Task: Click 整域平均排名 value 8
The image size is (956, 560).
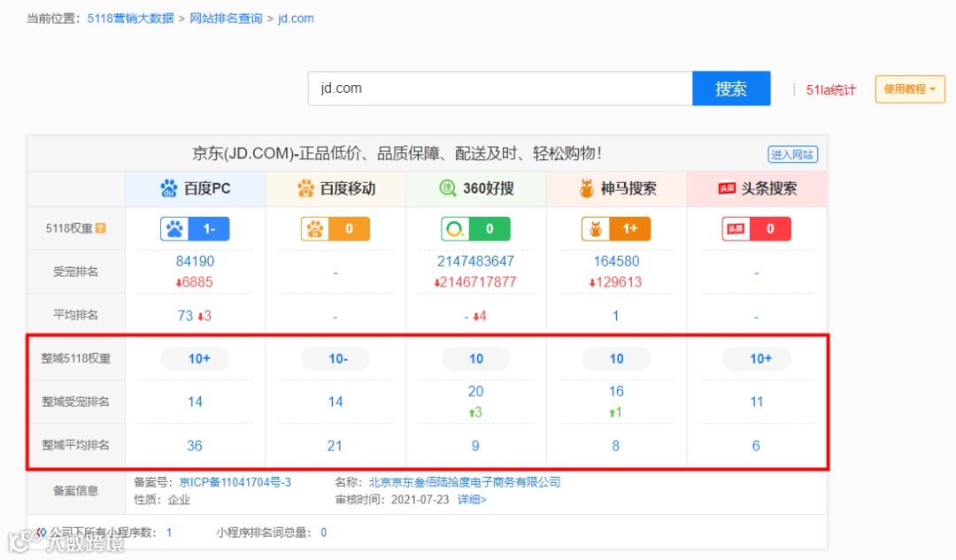Action: [x=616, y=446]
